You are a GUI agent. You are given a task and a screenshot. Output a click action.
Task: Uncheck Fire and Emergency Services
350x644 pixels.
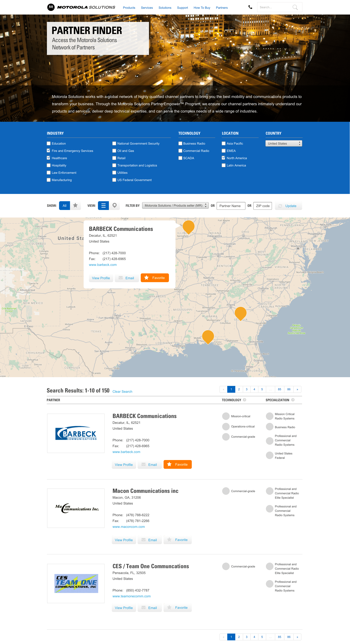(48, 151)
